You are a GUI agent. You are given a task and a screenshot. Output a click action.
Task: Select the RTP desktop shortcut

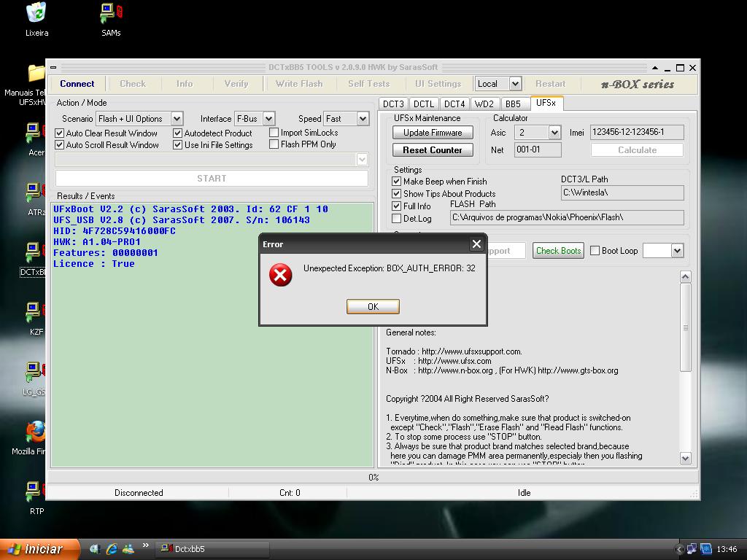(35, 492)
